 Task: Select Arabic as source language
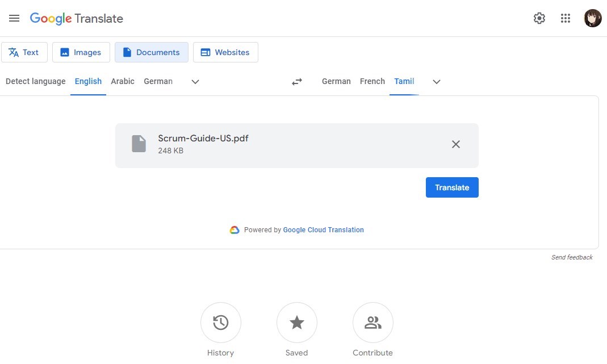pos(123,81)
